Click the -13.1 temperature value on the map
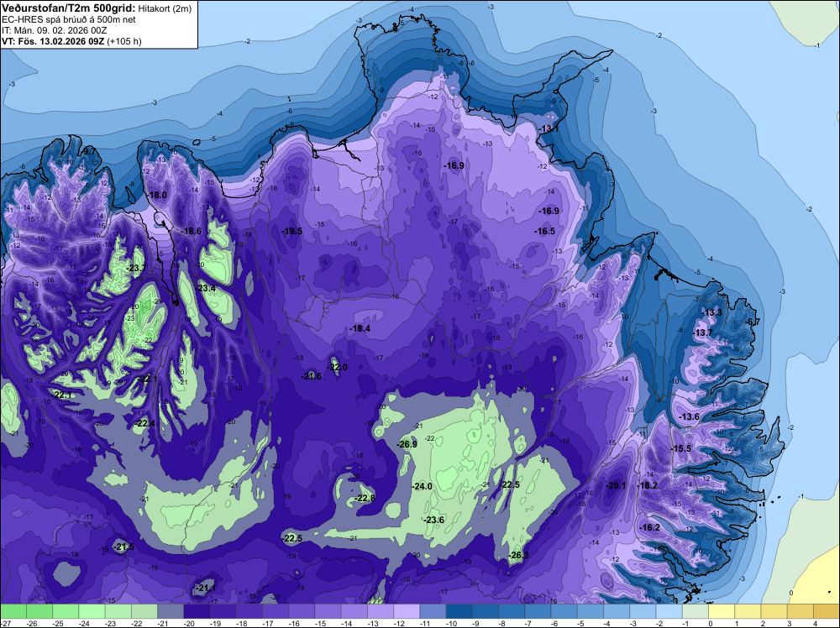This screenshot has width=840, height=628. click(548, 128)
